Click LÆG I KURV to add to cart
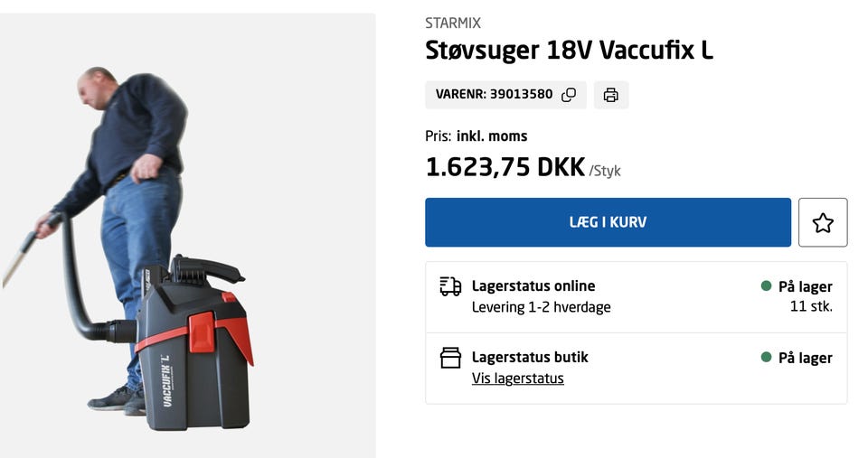Image resolution: width=868 pixels, height=458 pixels. click(608, 222)
